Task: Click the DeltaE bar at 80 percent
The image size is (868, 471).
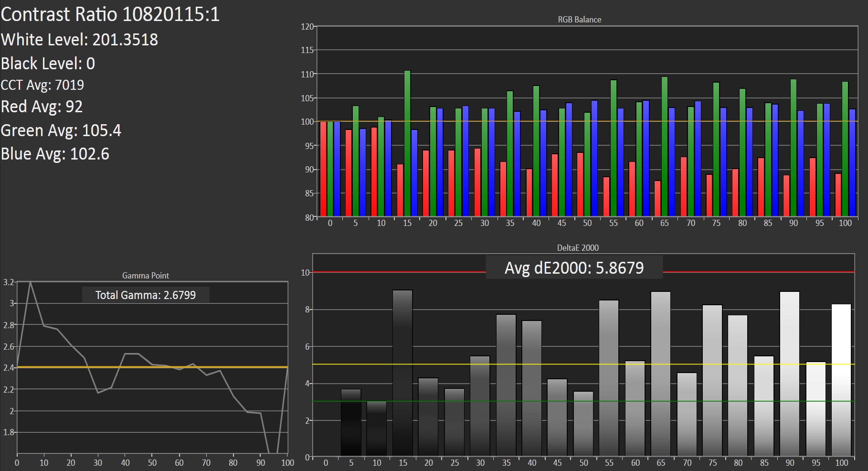Action: (738, 385)
